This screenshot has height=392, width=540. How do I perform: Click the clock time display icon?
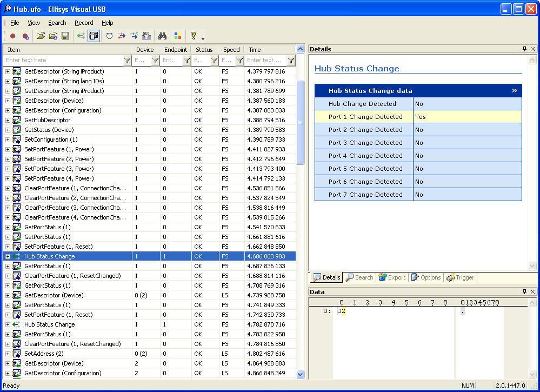(x=109, y=36)
